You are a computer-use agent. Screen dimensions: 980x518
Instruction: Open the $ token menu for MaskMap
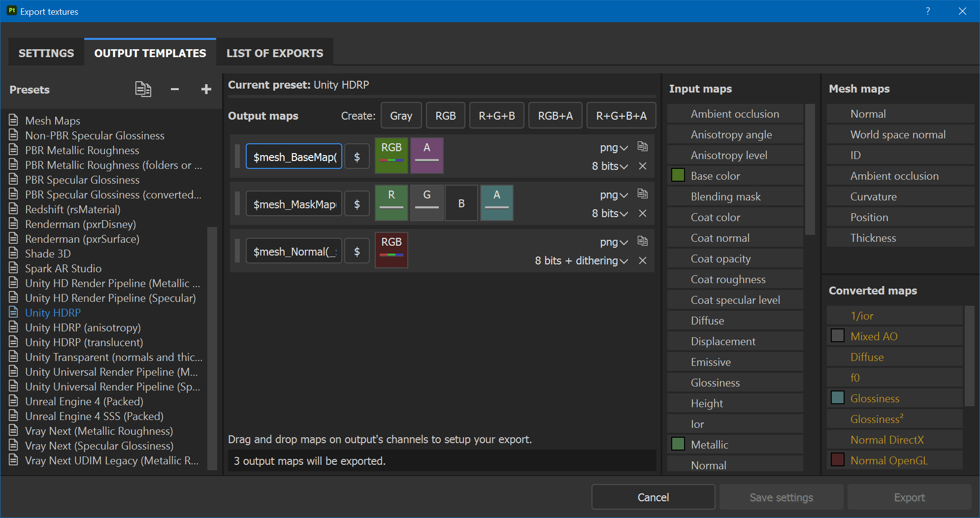[357, 204]
